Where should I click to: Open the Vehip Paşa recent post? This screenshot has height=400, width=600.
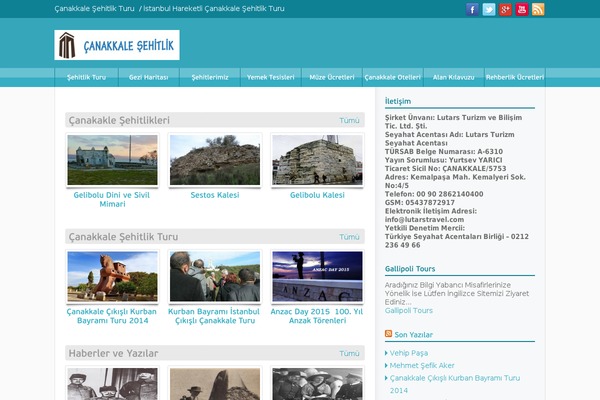click(409, 353)
